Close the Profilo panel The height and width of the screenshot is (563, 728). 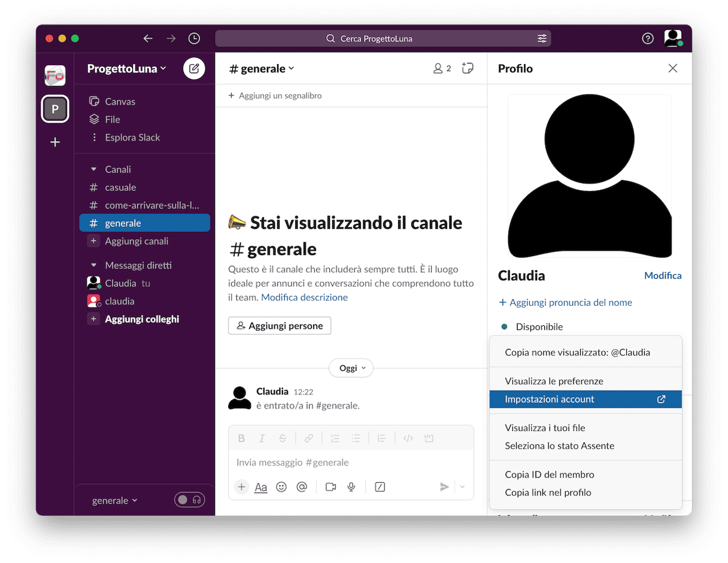coord(673,68)
